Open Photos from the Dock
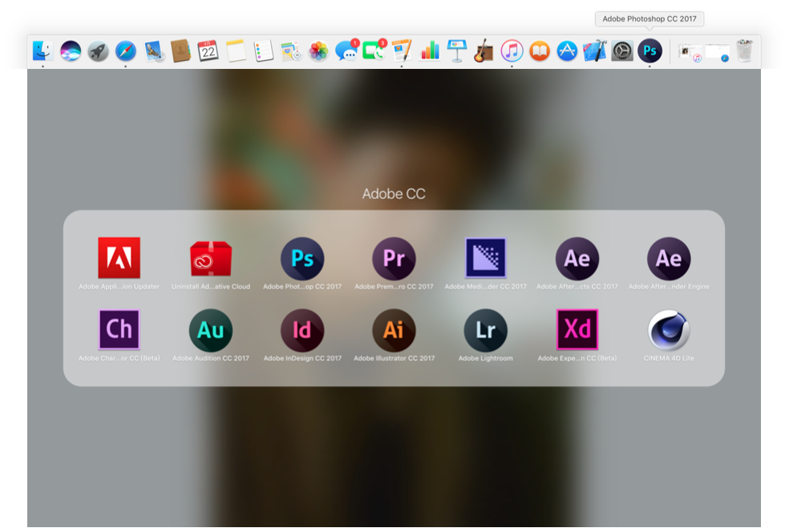The width and height of the screenshot is (785, 532). (x=318, y=51)
